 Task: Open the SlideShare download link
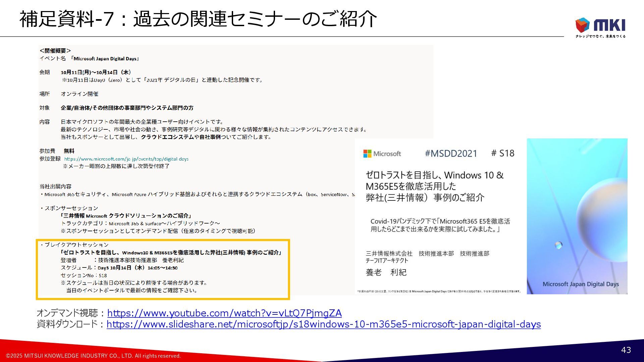click(x=323, y=324)
